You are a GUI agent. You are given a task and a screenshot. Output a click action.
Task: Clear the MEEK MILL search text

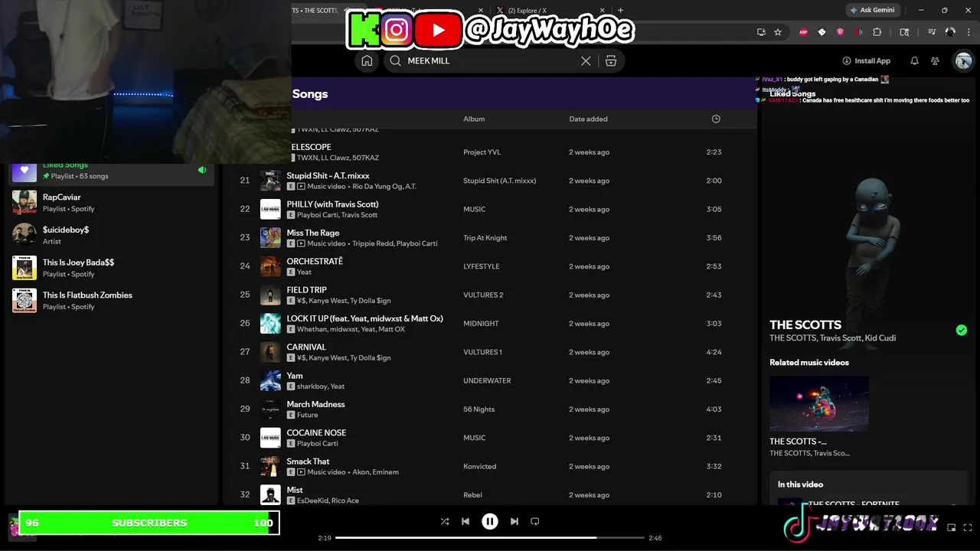point(586,60)
